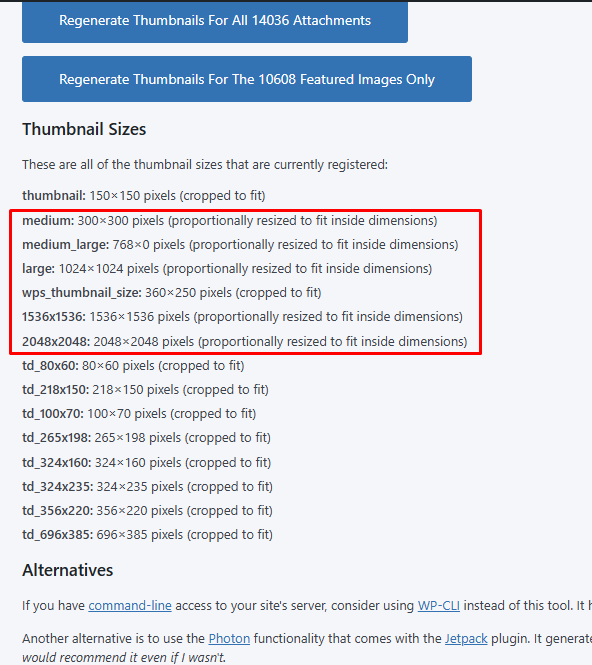This screenshot has height=665, width=592.
Task: Click Regenerate Thumbnails For All 14036 Attachments
Action: point(215,21)
